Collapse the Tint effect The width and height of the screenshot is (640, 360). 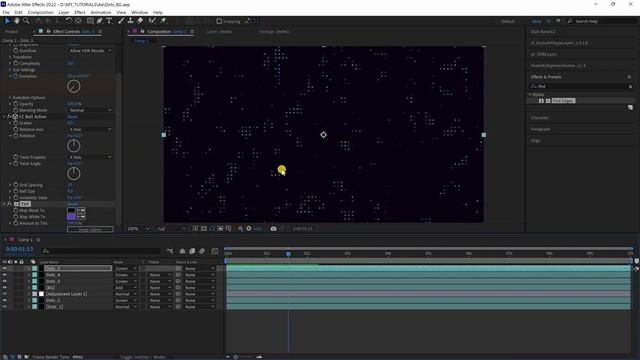click(4, 204)
